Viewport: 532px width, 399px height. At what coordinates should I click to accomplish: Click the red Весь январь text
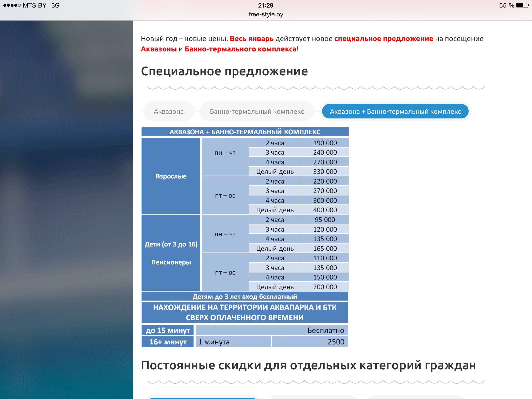coord(252,39)
